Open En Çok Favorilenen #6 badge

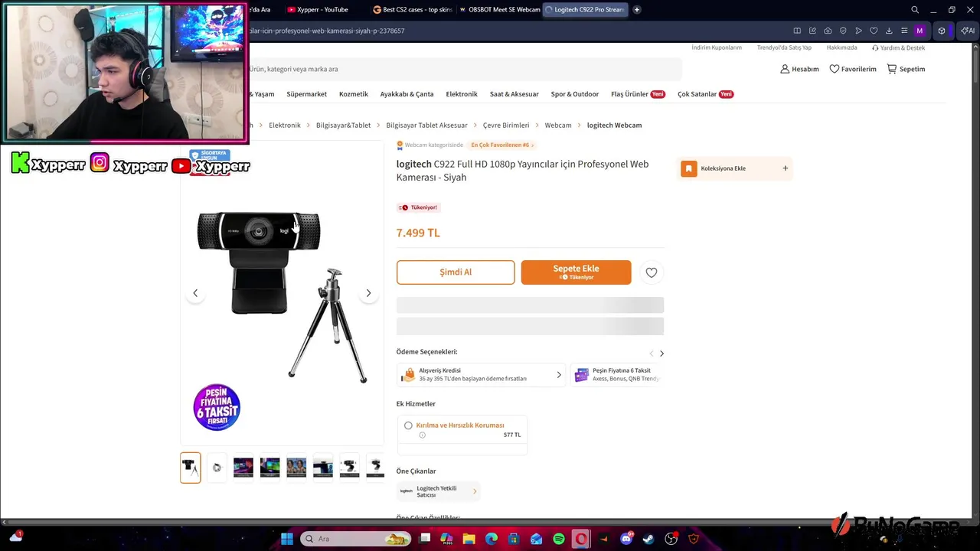coord(502,145)
